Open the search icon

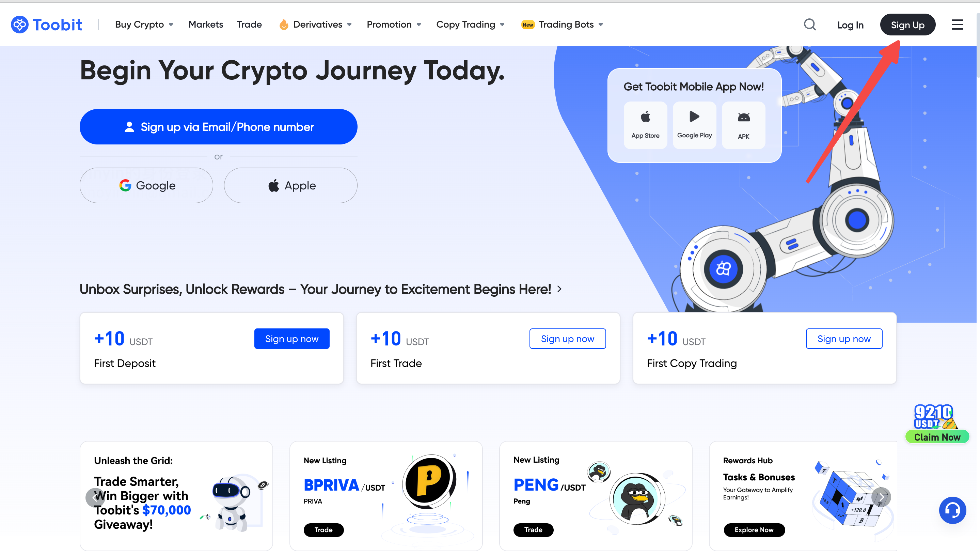tap(810, 24)
